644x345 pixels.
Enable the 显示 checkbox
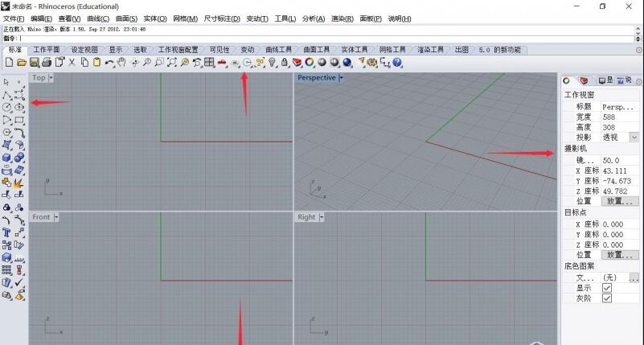607,287
